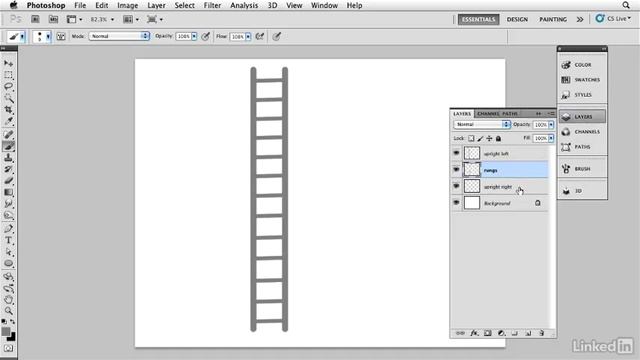Select the Zoom tool

8,311
